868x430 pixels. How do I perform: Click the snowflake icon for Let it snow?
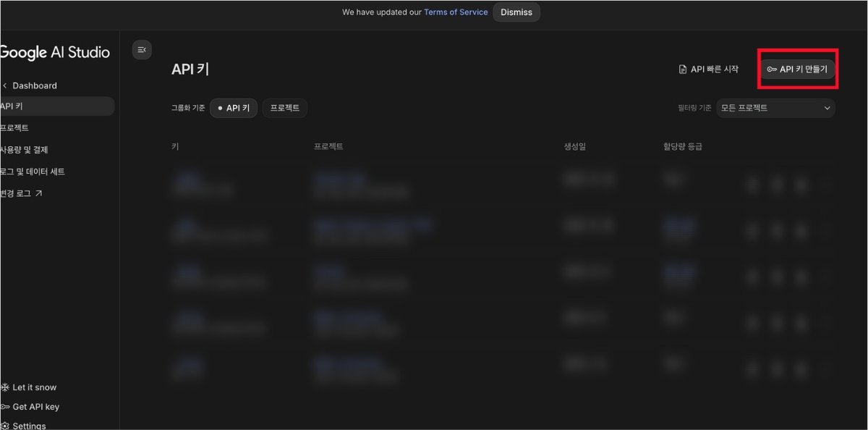pos(5,387)
